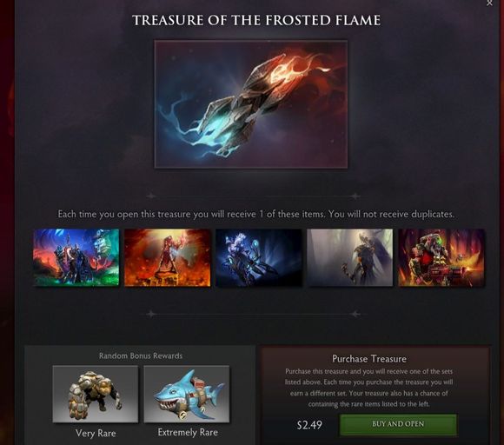
Task: Click the Purchase Treasure heading
Action: [369, 358]
